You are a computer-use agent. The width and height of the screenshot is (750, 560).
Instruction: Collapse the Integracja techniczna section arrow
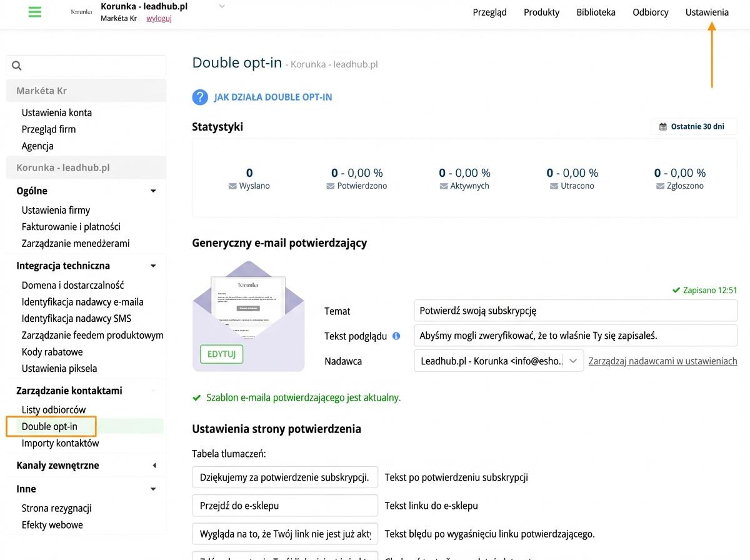pos(153,266)
